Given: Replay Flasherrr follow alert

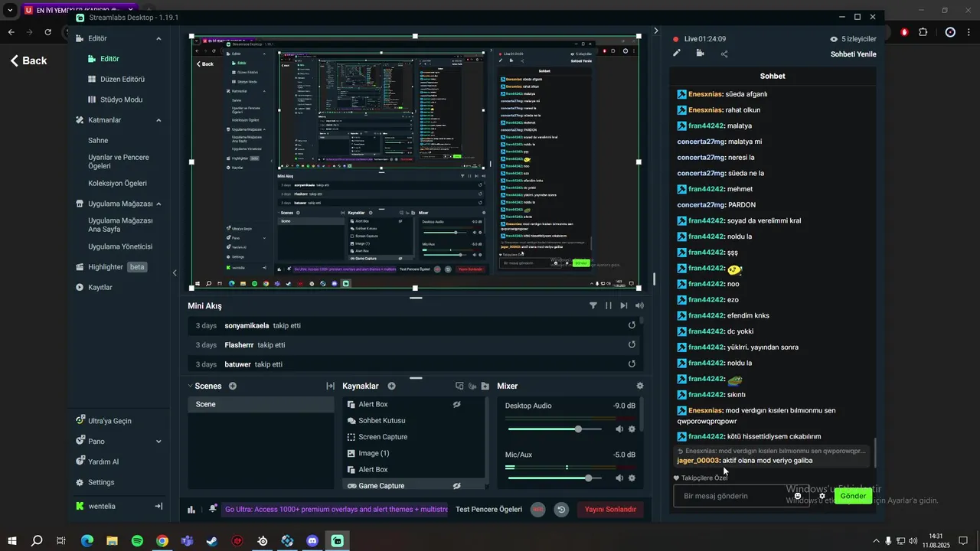Looking at the screenshot, I should tap(632, 344).
